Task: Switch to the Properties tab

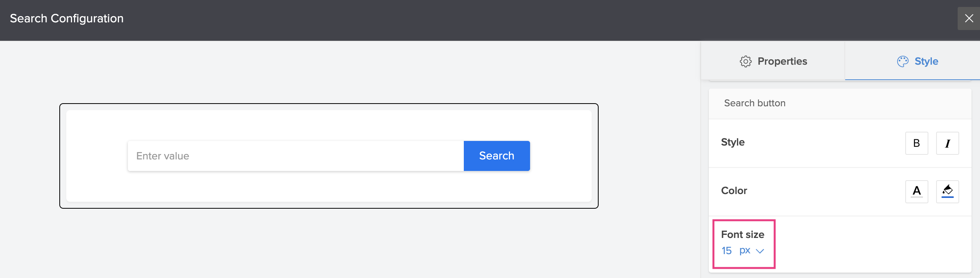Action: point(782,62)
